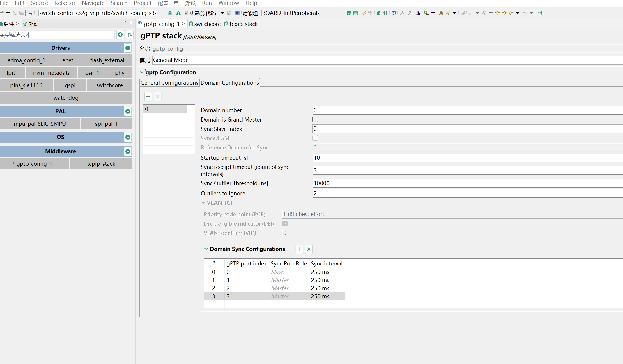This screenshot has width=623, height=364.
Task: Toggle the update source code checkbox
Action: [x=186, y=13]
